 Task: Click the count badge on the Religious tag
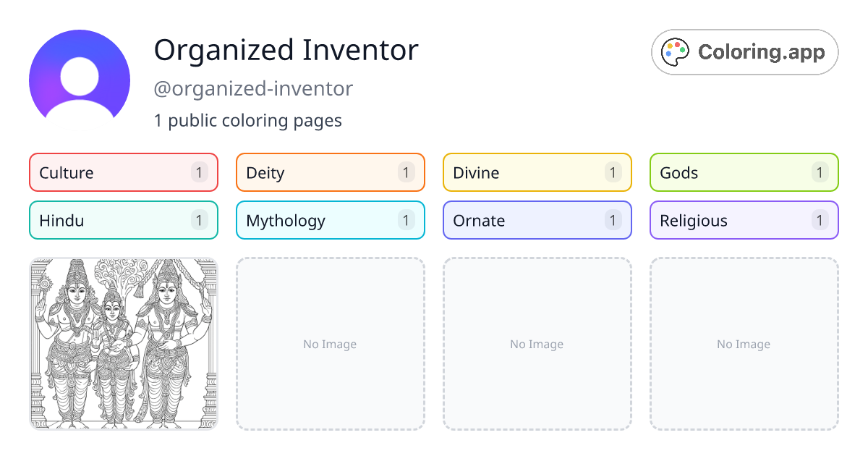pos(820,220)
